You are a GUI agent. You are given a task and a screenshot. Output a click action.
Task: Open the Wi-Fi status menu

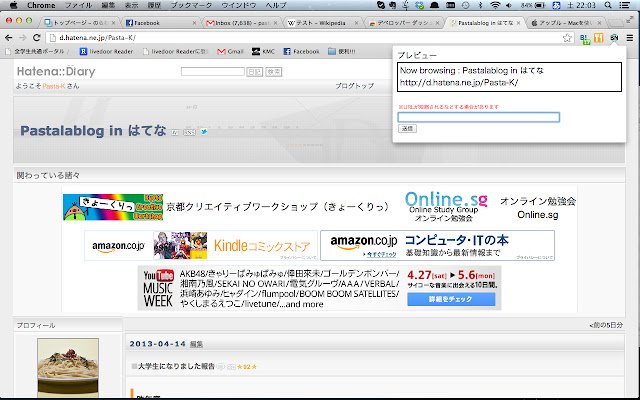point(496,5)
